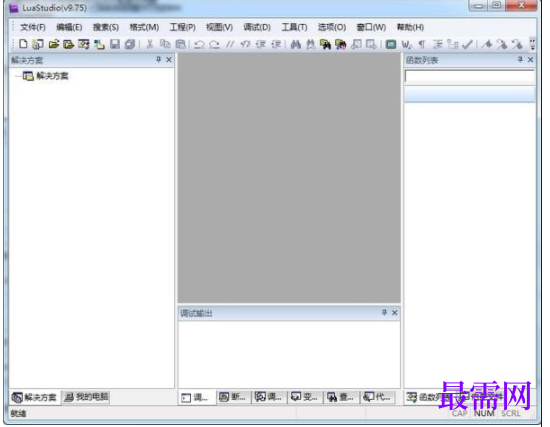Toggle the show paragraph marks (¶) icon
Viewport: 550px width, 427px height.
(422, 44)
